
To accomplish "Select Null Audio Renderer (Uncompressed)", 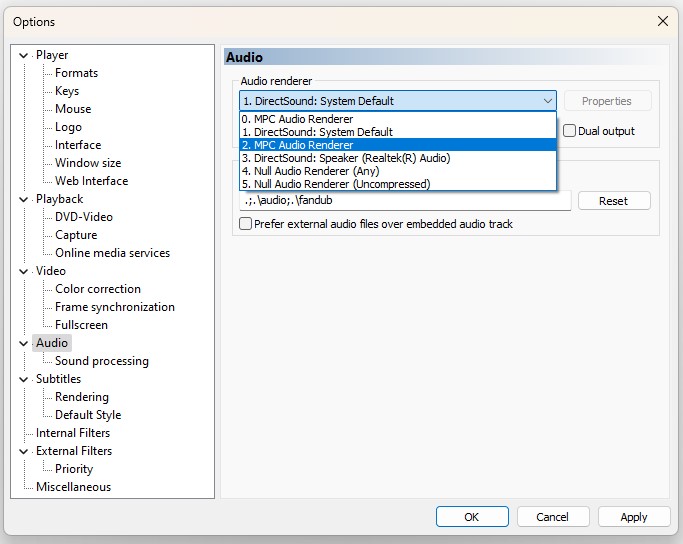I will coord(398,184).
